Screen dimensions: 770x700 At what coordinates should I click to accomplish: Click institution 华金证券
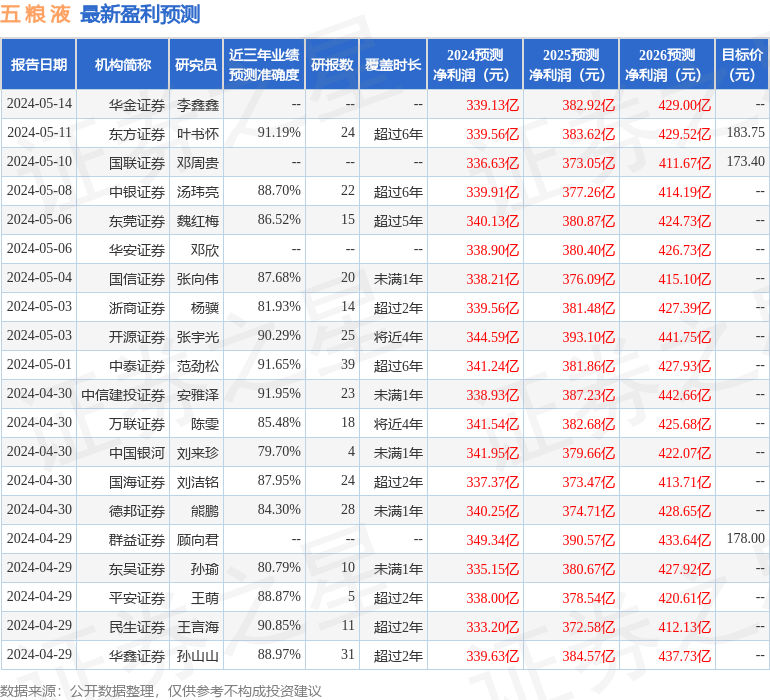137,105
